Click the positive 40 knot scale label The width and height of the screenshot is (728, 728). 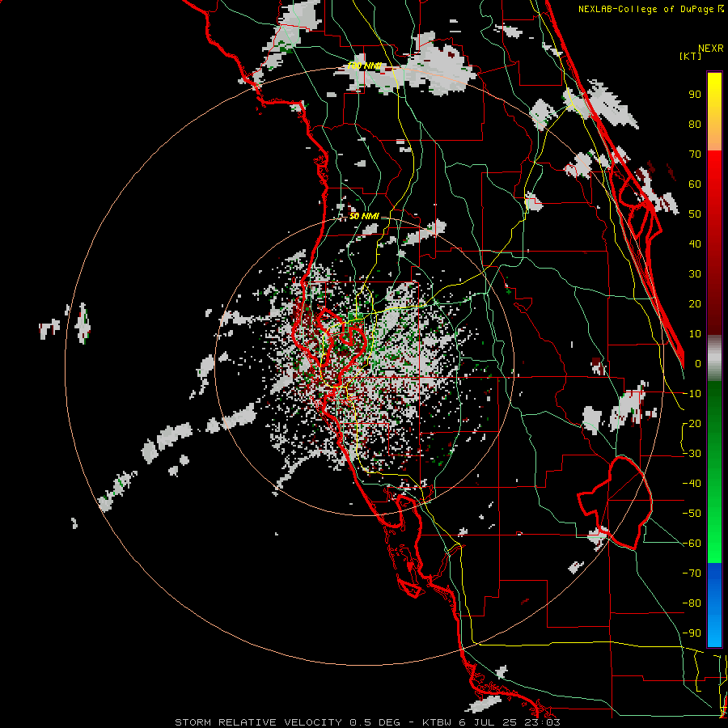(x=695, y=243)
